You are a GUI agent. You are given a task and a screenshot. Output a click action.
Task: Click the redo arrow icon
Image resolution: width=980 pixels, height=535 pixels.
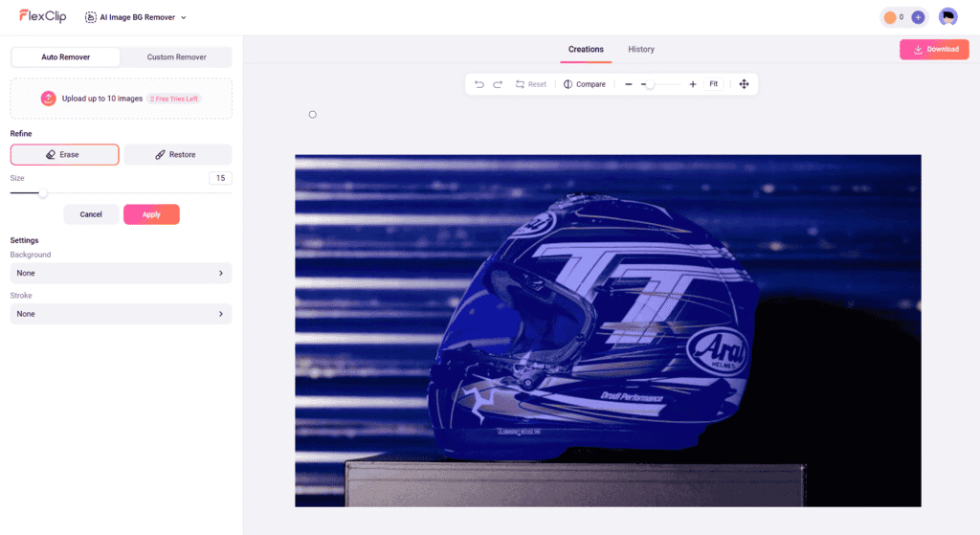(x=498, y=84)
